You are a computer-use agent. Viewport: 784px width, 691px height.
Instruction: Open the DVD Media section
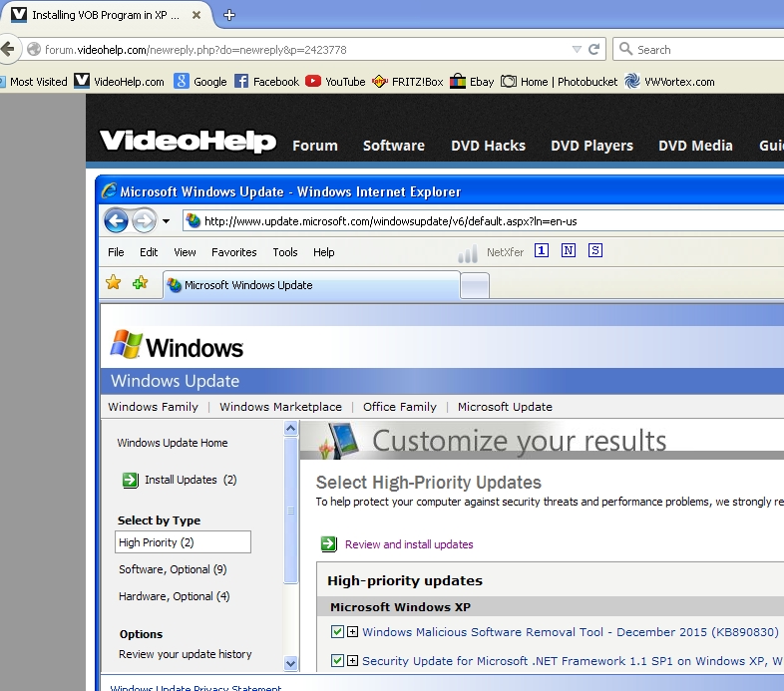tap(695, 146)
